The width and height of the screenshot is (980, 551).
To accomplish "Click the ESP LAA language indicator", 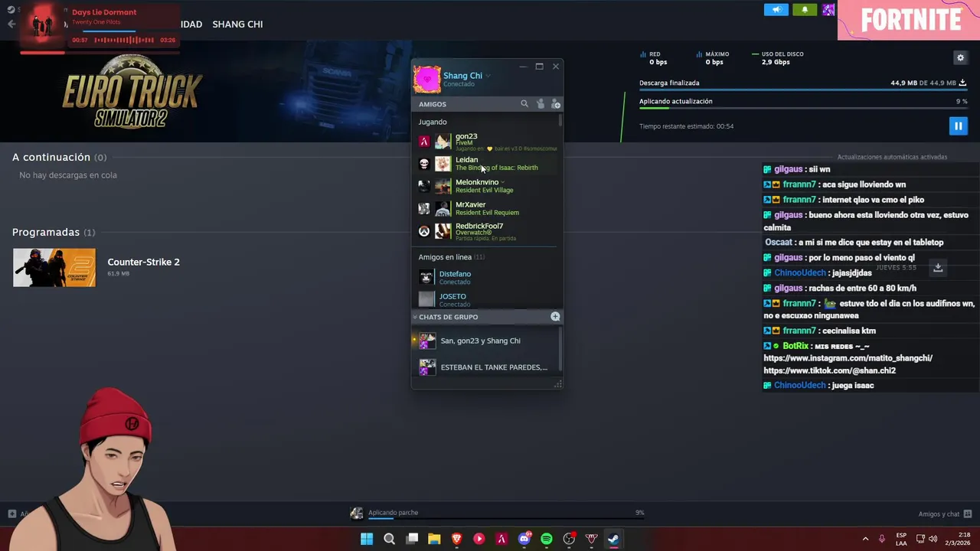I will [901, 539].
